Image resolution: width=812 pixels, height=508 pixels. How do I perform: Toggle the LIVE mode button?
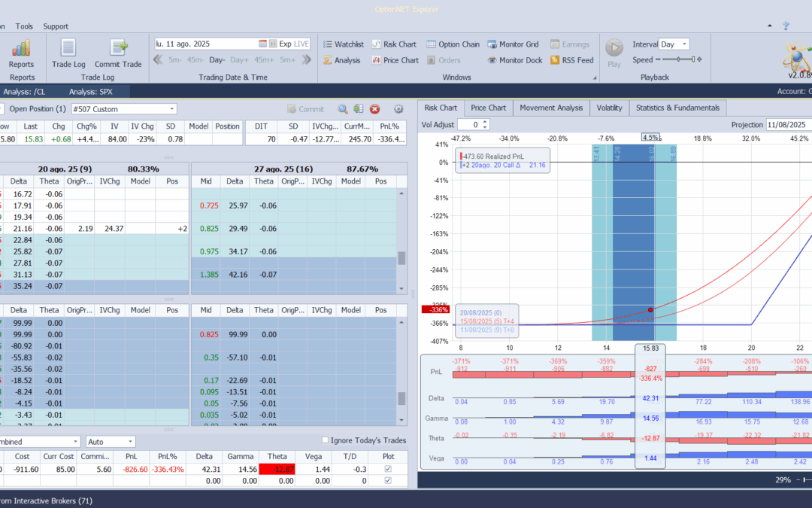pyautogui.click(x=301, y=44)
